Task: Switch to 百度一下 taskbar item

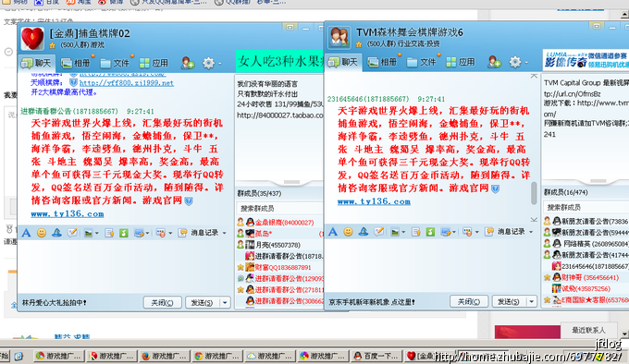Action: (x=376, y=356)
